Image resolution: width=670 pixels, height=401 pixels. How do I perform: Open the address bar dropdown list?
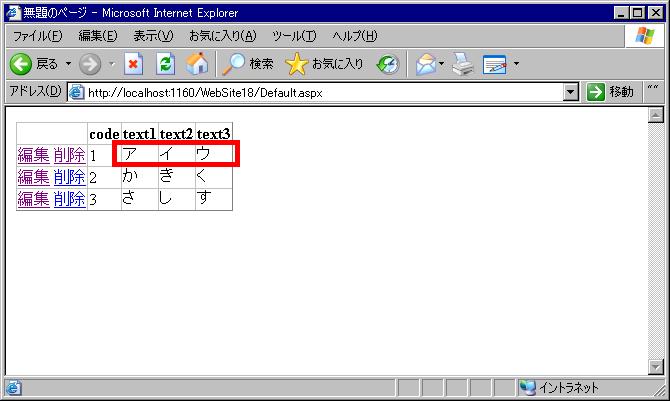pos(570,92)
